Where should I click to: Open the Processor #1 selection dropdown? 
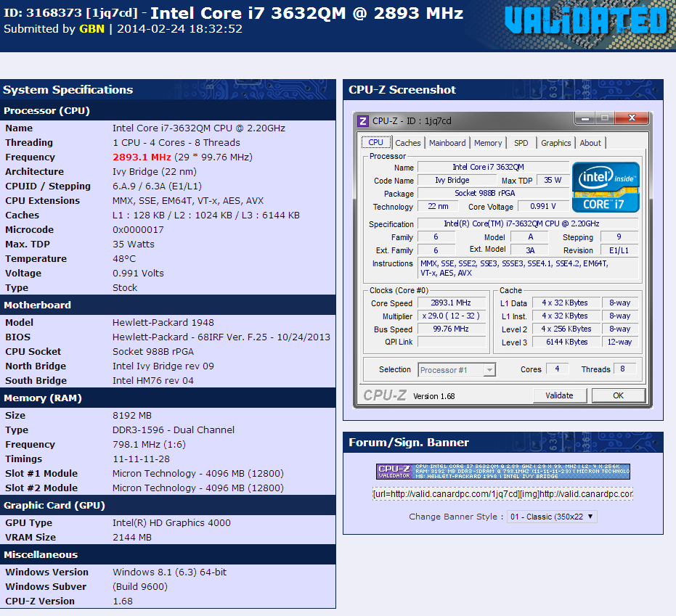pyautogui.click(x=457, y=369)
